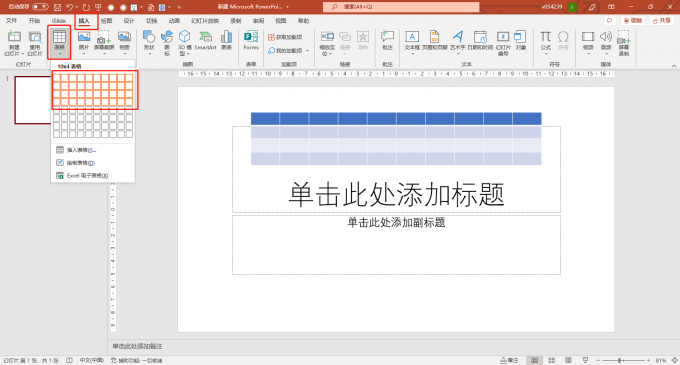Switch to Reading view icon
This screenshot has height=365, width=680.
pyautogui.click(x=568, y=360)
